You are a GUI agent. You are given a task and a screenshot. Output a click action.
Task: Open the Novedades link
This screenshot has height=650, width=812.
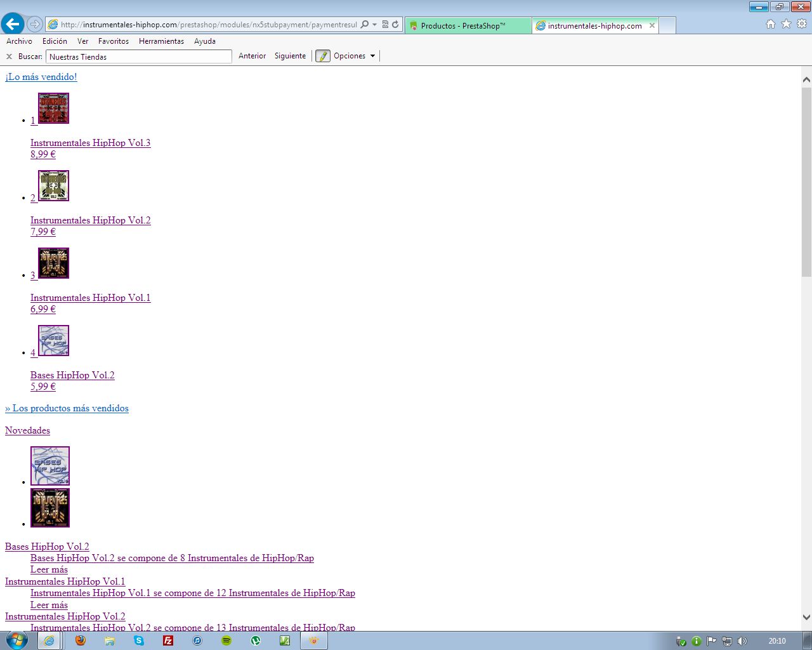coord(27,430)
